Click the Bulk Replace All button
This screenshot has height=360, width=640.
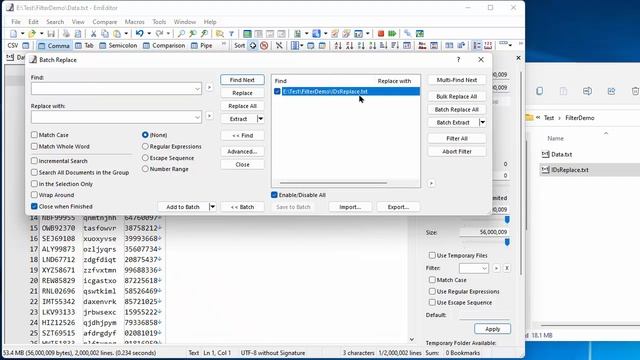coord(457,96)
